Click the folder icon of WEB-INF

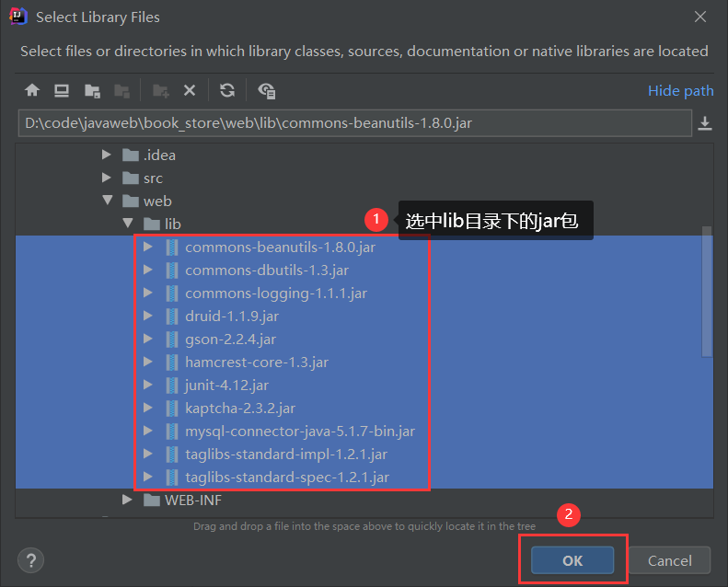pyautogui.click(x=152, y=501)
